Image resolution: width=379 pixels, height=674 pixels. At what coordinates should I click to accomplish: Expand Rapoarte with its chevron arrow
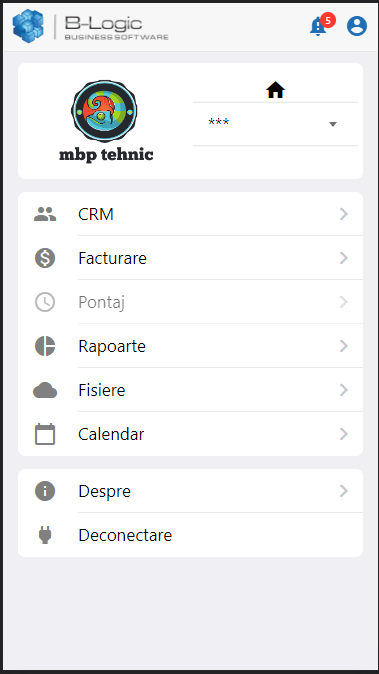(344, 346)
